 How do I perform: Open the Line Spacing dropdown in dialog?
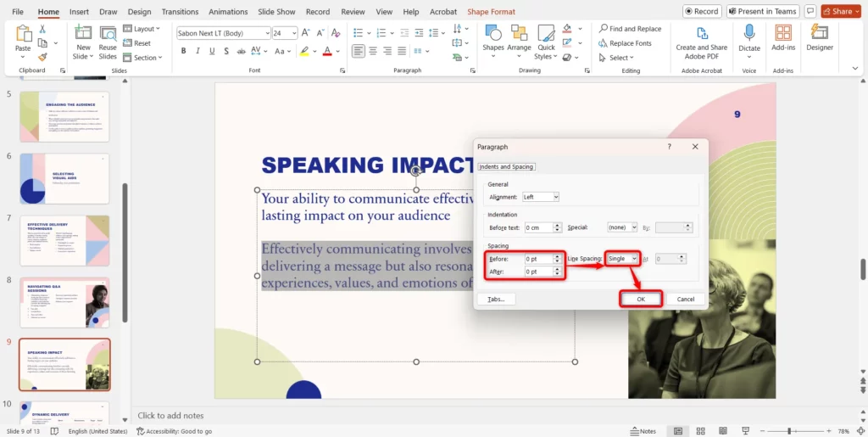coord(621,258)
